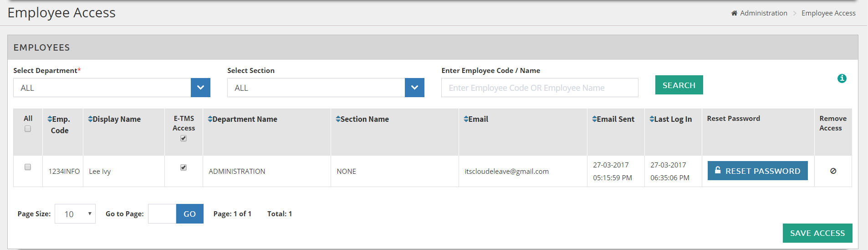Screen dimensions: 868x250
Task: Open the Select Section dropdown
Action: click(x=414, y=88)
